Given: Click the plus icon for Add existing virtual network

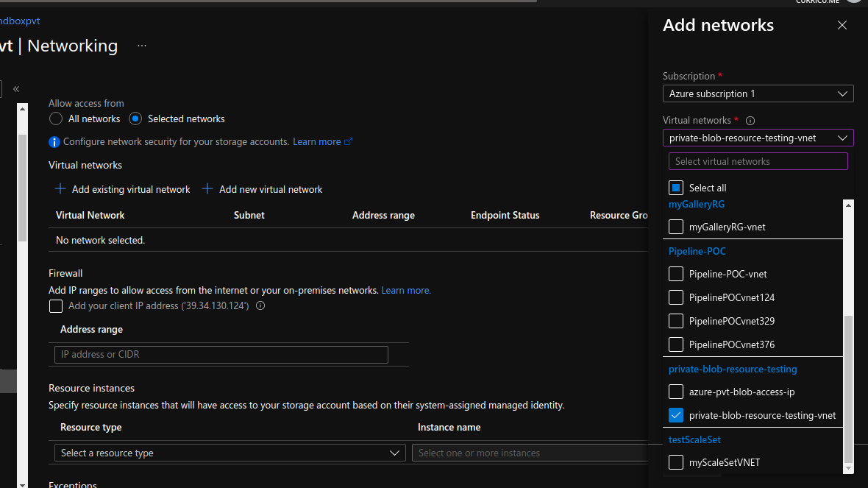Looking at the screenshot, I should click(60, 189).
